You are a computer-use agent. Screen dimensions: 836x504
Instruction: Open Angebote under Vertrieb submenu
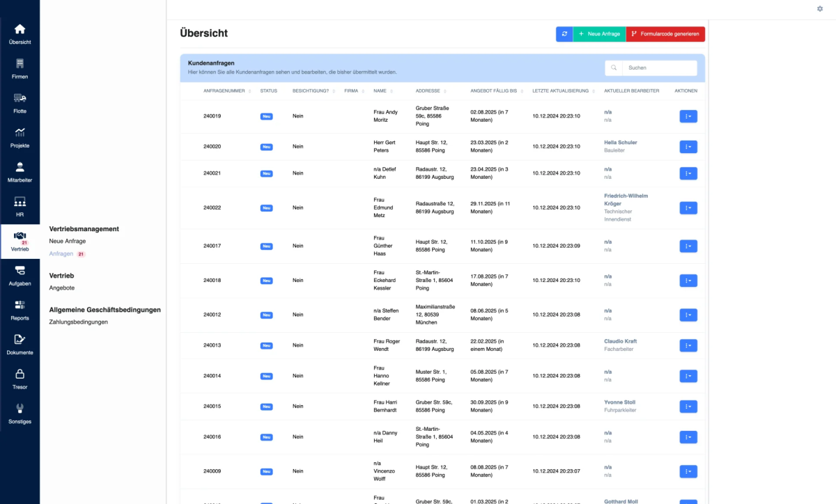click(x=62, y=288)
